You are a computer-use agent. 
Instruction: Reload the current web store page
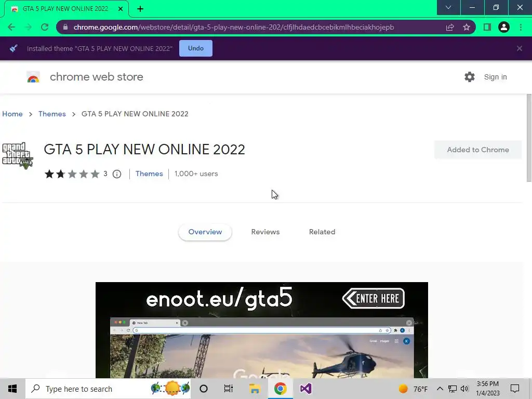pyautogui.click(x=45, y=27)
